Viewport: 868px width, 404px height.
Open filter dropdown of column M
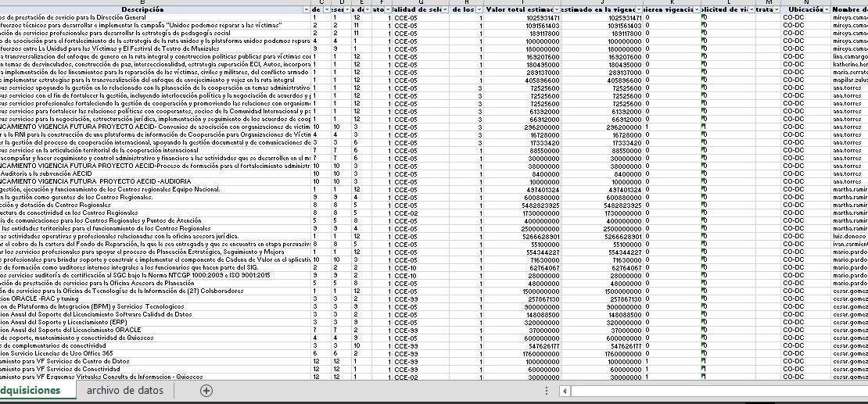pyautogui.click(x=777, y=10)
